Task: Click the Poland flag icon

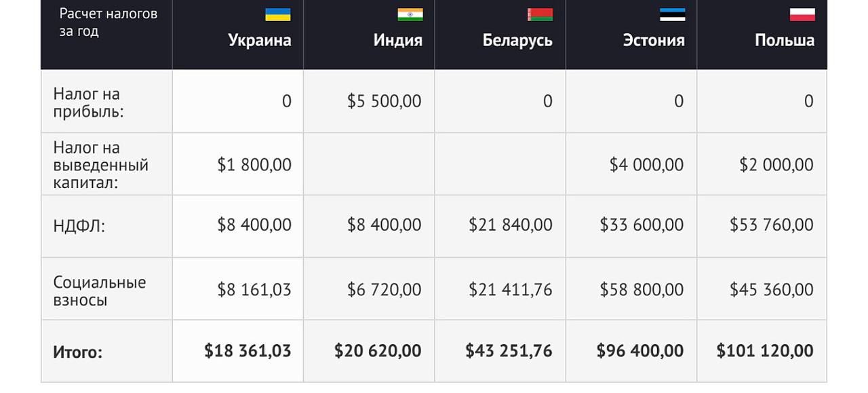Action: point(802,14)
